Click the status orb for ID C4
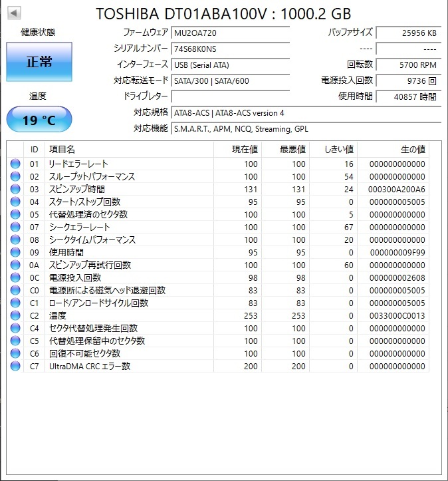This screenshot has width=448, height=481. [15, 328]
